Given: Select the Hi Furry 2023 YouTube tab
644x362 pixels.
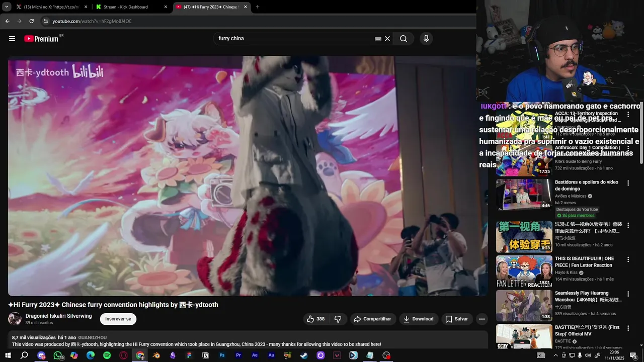Looking at the screenshot, I should 210,7.
